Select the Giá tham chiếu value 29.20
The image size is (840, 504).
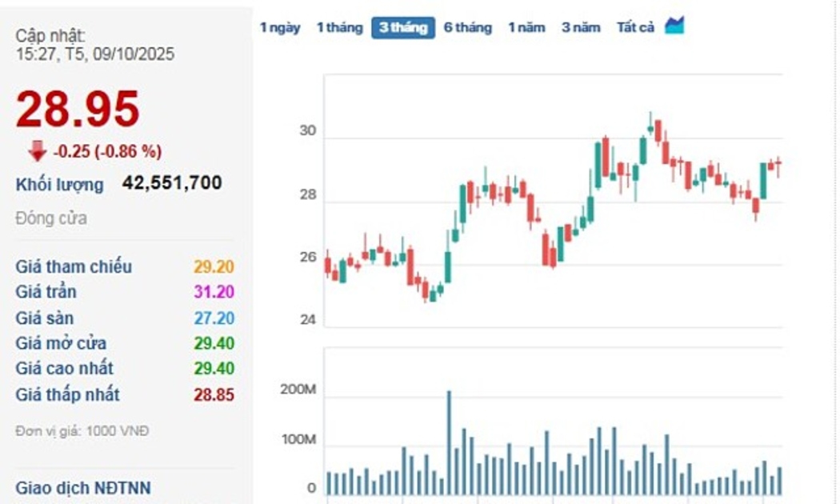(x=214, y=267)
